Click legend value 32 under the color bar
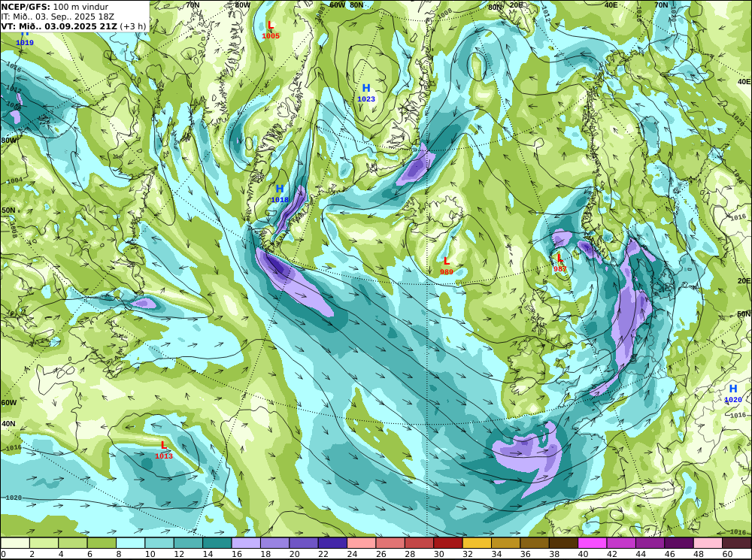 coord(467,554)
